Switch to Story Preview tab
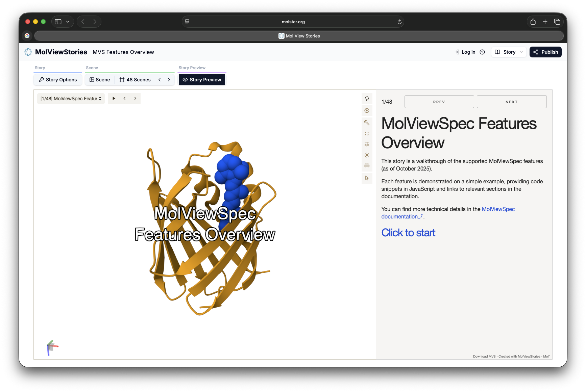The height and width of the screenshot is (392, 586). pyautogui.click(x=202, y=80)
